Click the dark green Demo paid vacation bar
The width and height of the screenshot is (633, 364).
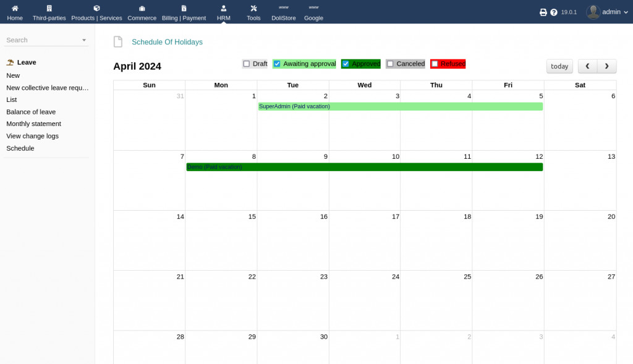point(364,167)
